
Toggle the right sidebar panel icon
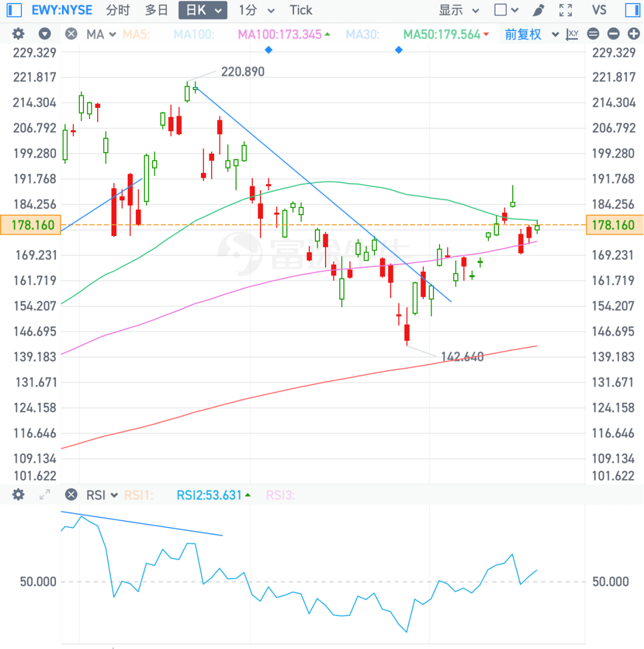(633, 10)
